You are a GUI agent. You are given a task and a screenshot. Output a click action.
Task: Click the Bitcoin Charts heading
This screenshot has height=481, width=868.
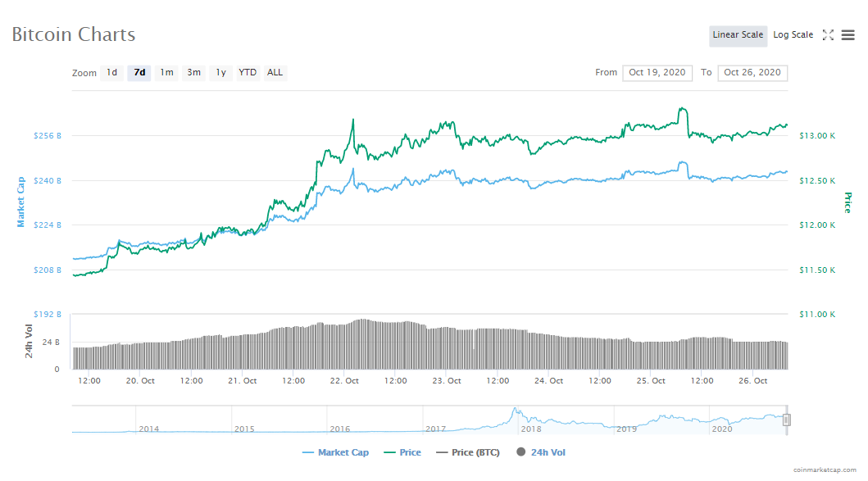tap(74, 34)
